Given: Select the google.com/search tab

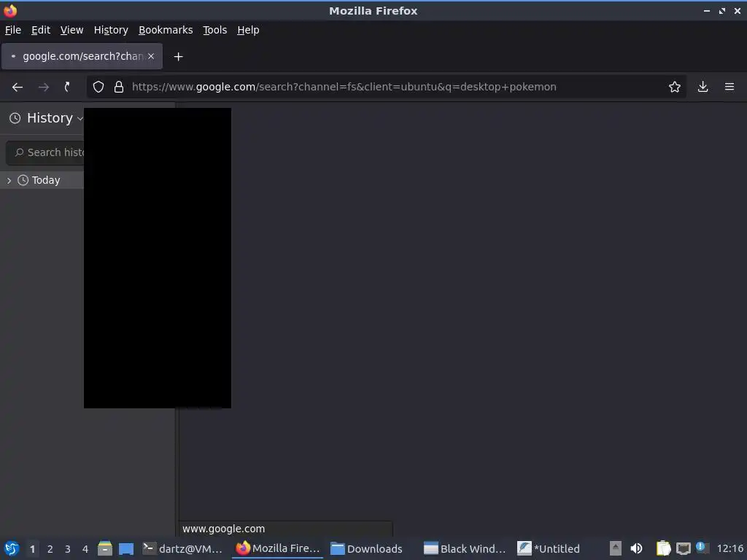Looking at the screenshot, I should point(82,56).
